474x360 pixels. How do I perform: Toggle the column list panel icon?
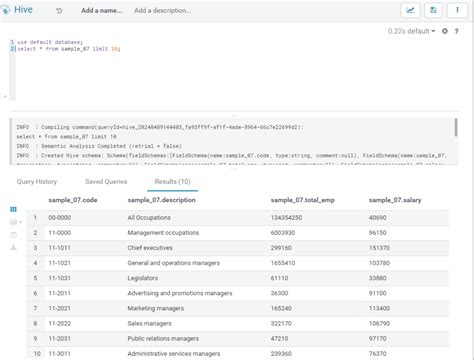coord(13,235)
